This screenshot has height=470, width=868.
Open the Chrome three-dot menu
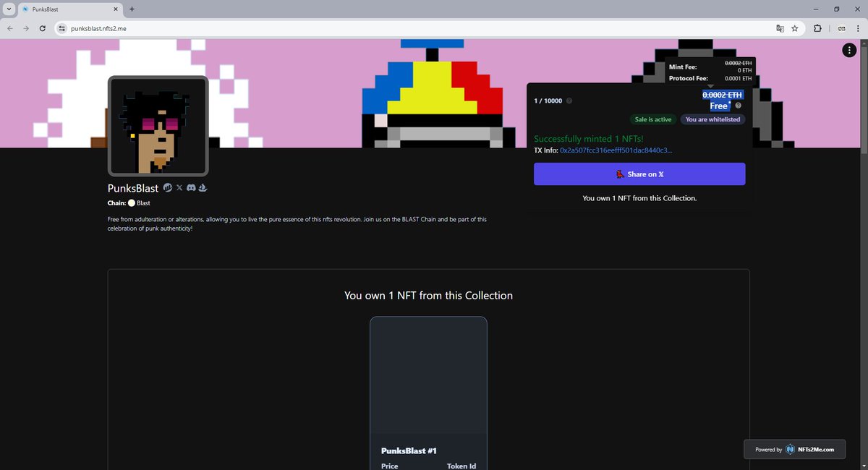tap(858, 28)
